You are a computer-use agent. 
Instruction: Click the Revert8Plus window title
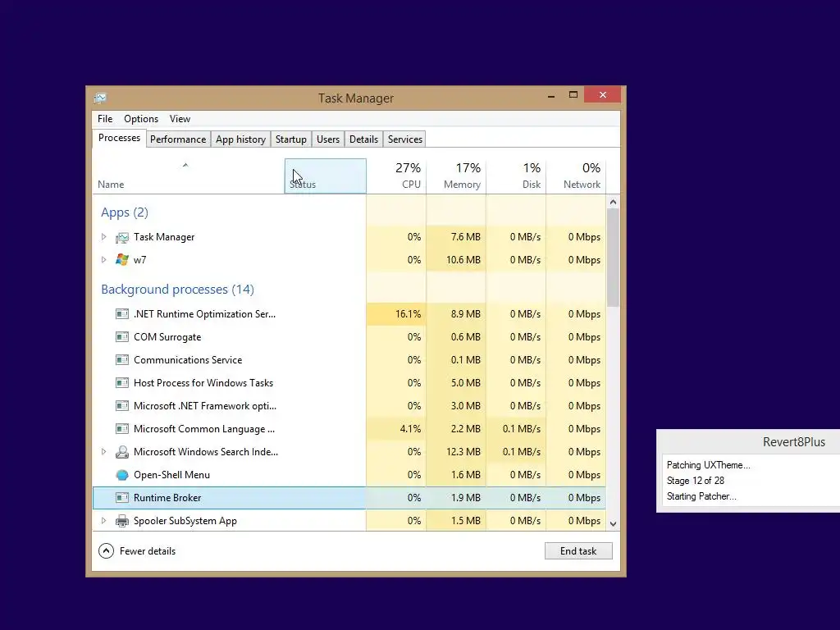[794, 442]
